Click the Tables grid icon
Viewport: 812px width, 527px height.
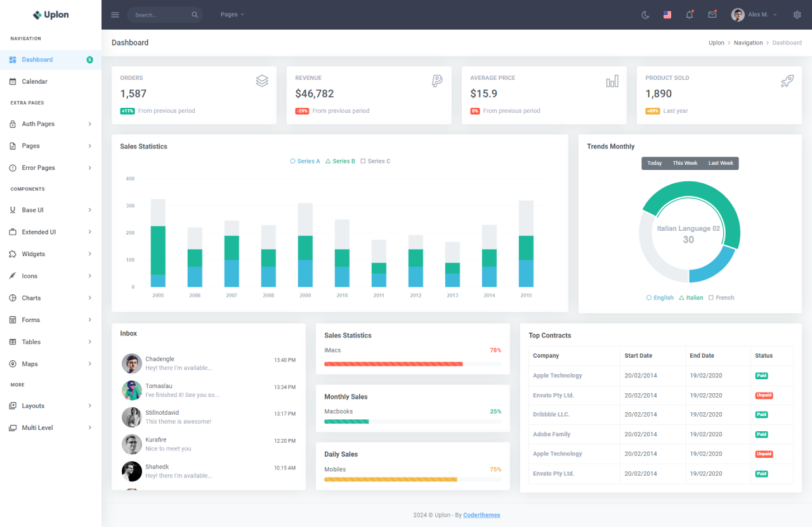click(x=13, y=342)
